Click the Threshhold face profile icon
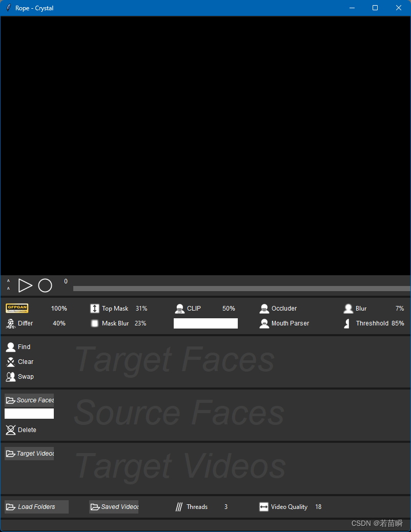The width and height of the screenshot is (411, 532). pyautogui.click(x=347, y=323)
